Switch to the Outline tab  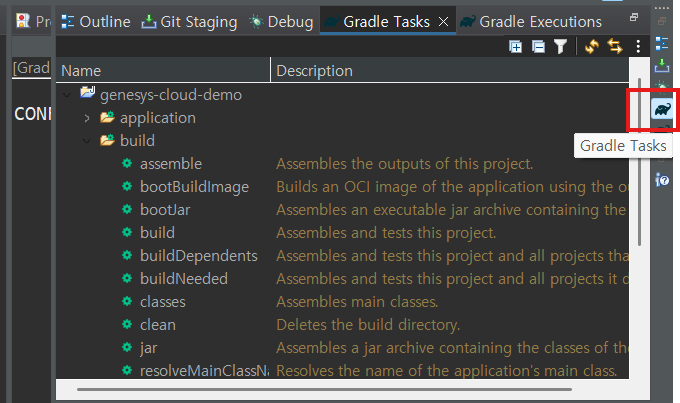tap(95, 21)
